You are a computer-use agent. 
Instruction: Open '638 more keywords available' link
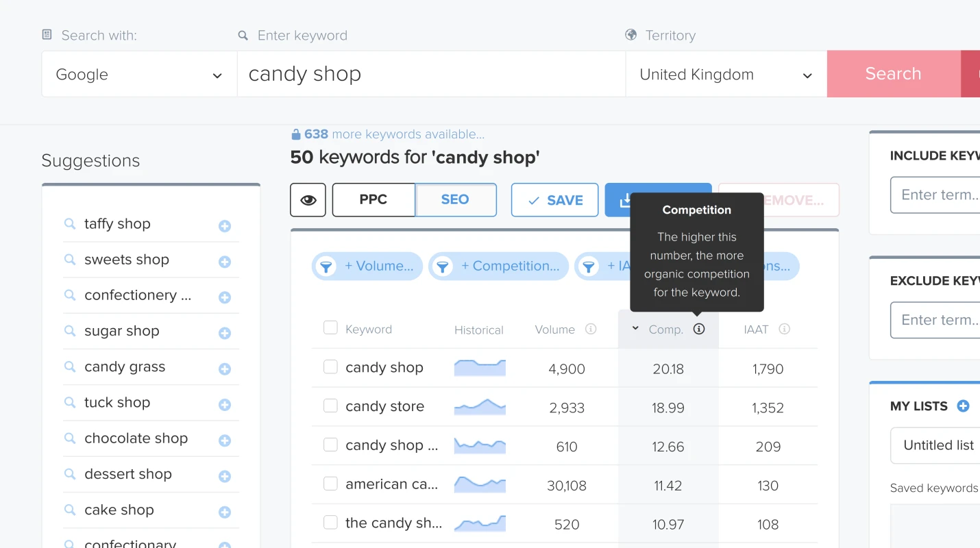[389, 134]
